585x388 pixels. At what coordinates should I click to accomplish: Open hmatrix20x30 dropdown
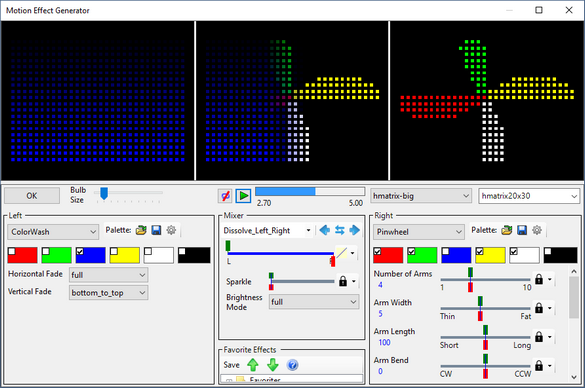pos(529,196)
